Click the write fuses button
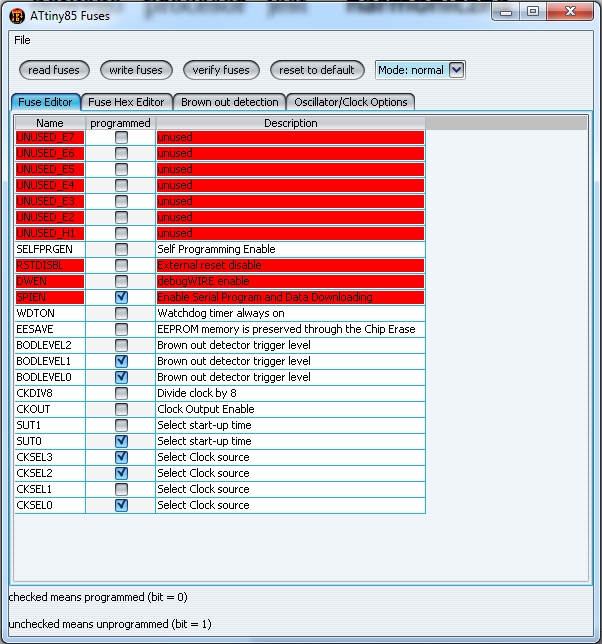The height and width of the screenshot is (644, 602). click(136, 70)
